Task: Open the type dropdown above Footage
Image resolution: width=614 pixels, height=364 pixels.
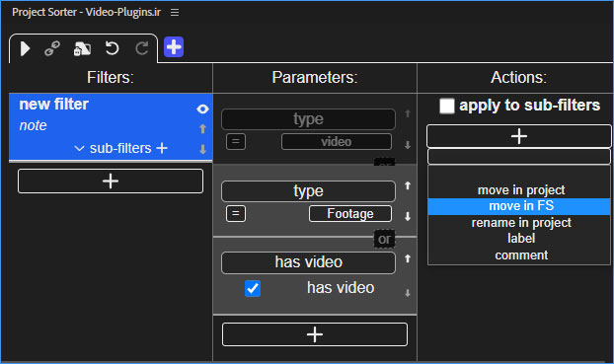Action: [309, 191]
